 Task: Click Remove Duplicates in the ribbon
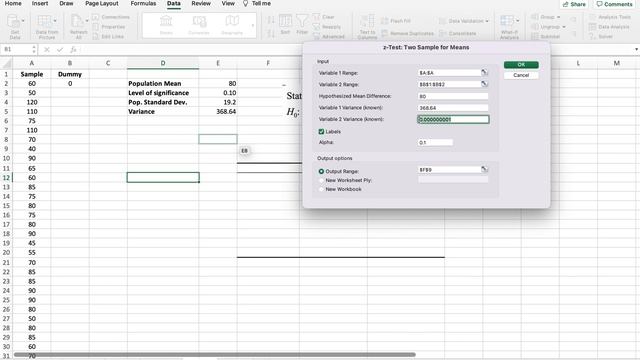click(x=407, y=33)
